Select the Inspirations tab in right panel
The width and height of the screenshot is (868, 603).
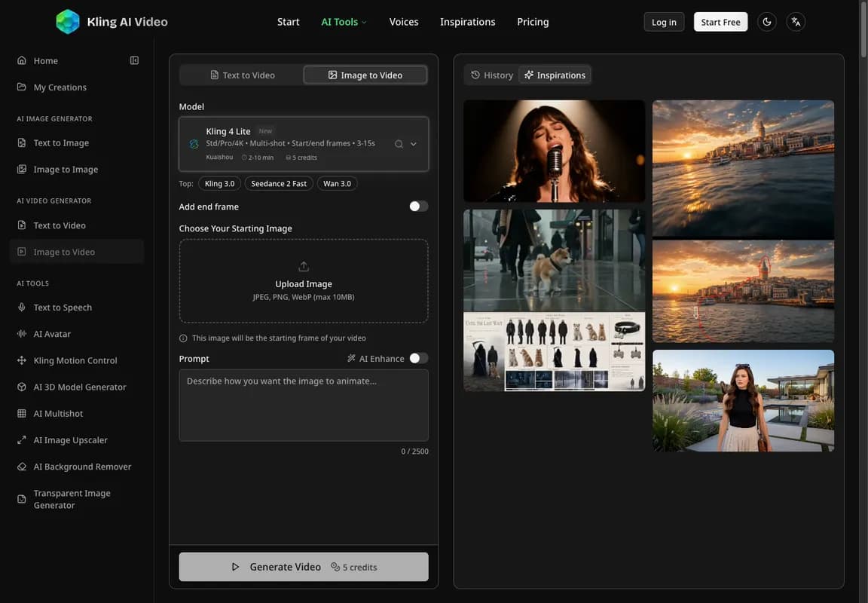(555, 75)
